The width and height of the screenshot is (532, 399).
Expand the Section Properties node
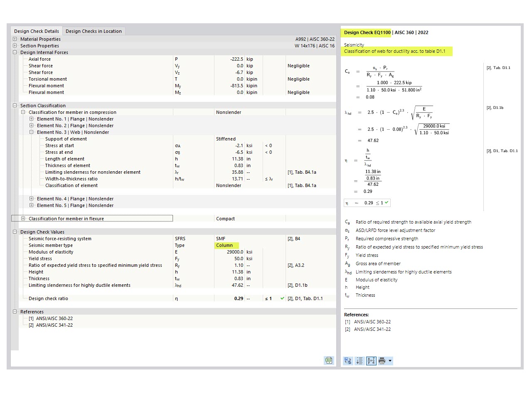[x=15, y=45]
